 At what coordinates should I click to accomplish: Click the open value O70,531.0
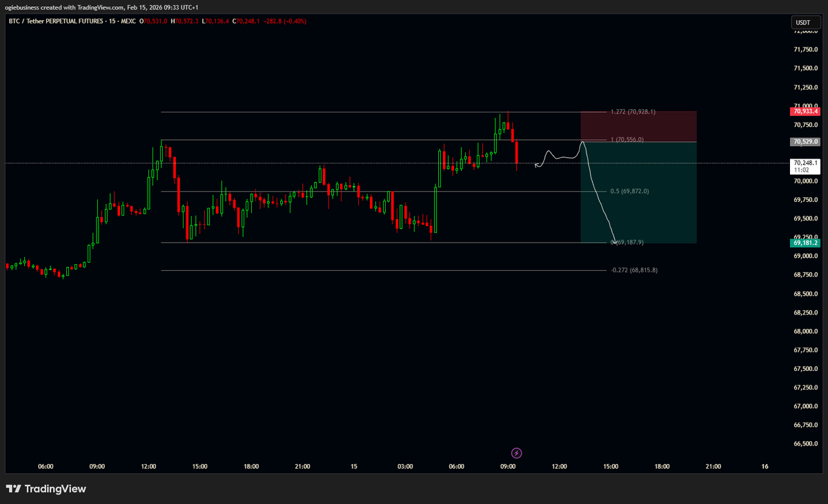pos(154,21)
